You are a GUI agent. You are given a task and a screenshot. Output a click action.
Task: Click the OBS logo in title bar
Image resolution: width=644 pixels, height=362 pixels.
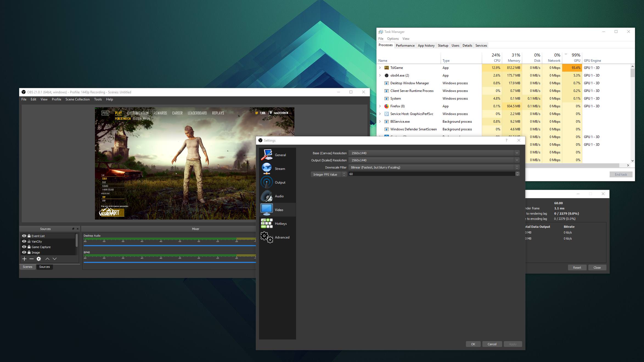point(24,92)
